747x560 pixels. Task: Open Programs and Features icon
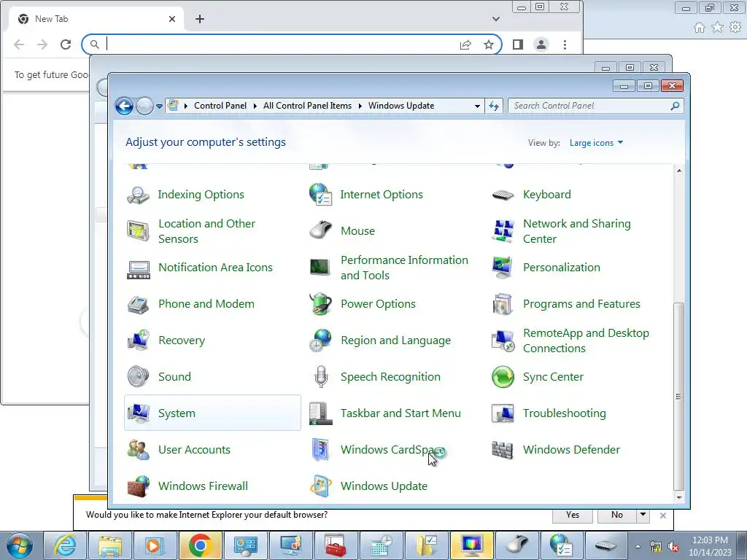503,304
